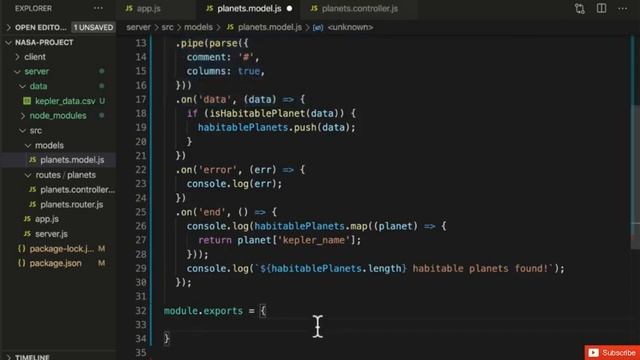Click the unsaved dot on planets.model.js tab
The height and width of the screenshot is (360, 640).
[x=289, y=9]
